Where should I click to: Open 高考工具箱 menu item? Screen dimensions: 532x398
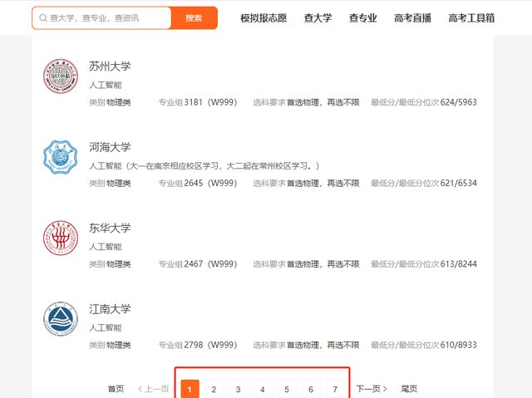click(x=471, y=18)
